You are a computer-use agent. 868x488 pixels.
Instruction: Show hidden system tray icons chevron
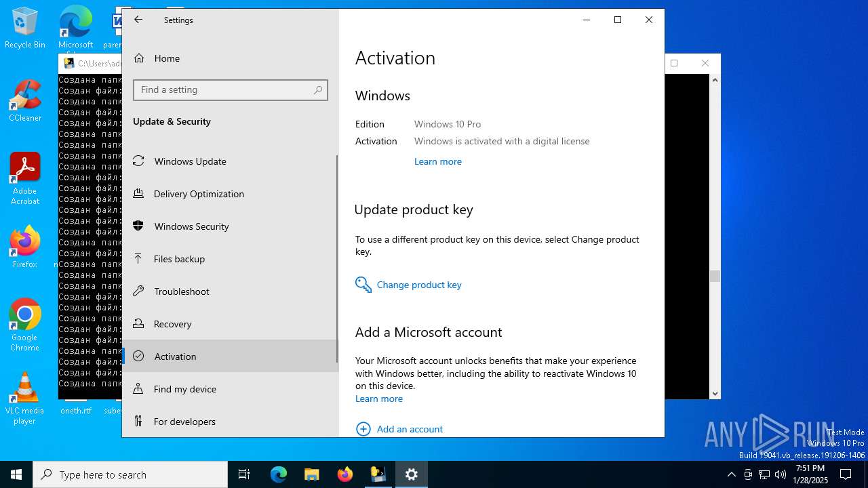731,474
